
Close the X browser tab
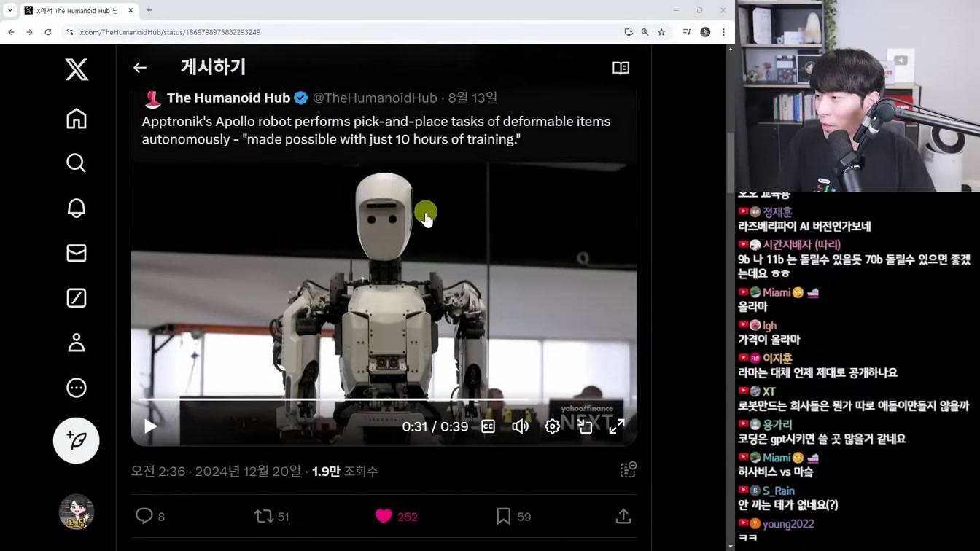tap(131, 10)
